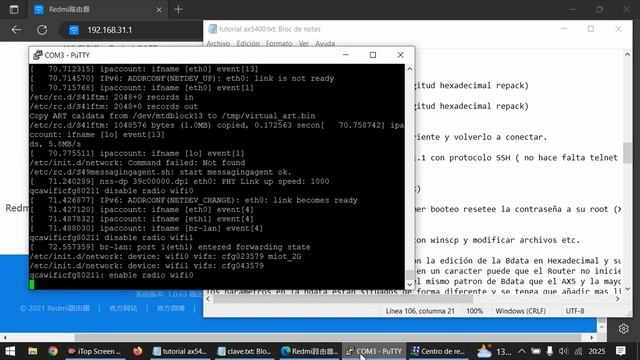Switch to tutorial ax5400 Notepad taskbar item
The image size is (640, 360).
pos(180,351)
